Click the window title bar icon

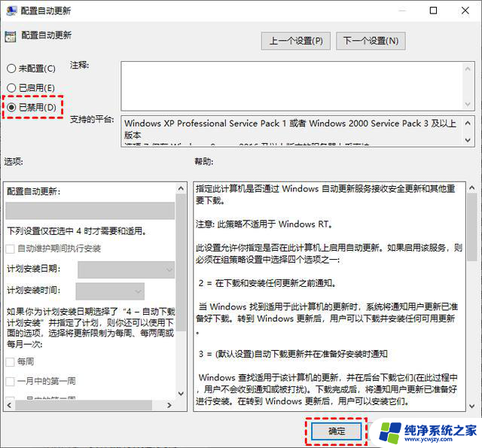12,11
